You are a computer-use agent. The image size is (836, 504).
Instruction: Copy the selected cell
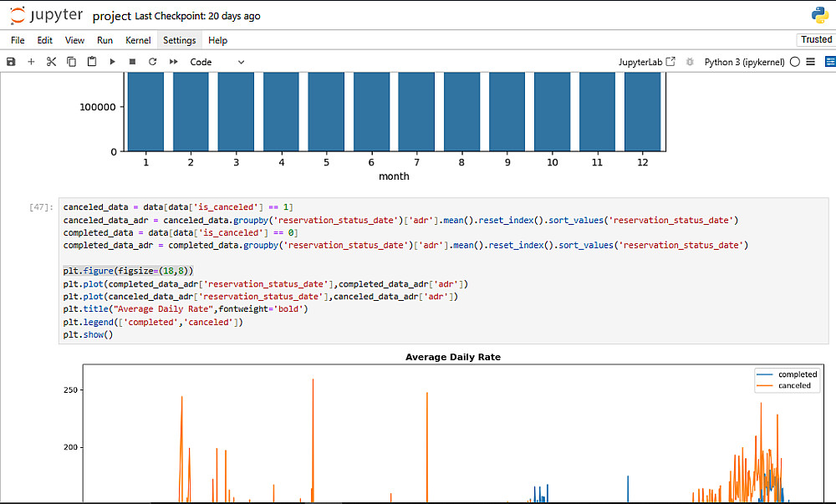pos(71,62)
